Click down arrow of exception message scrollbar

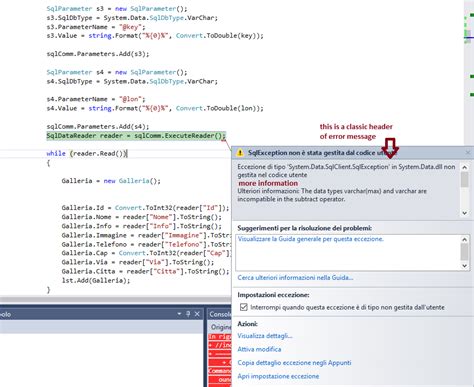[x=464, y=213]
